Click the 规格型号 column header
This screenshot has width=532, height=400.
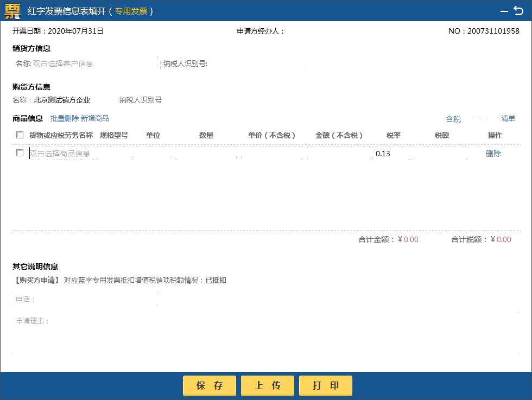click(113, 135)
